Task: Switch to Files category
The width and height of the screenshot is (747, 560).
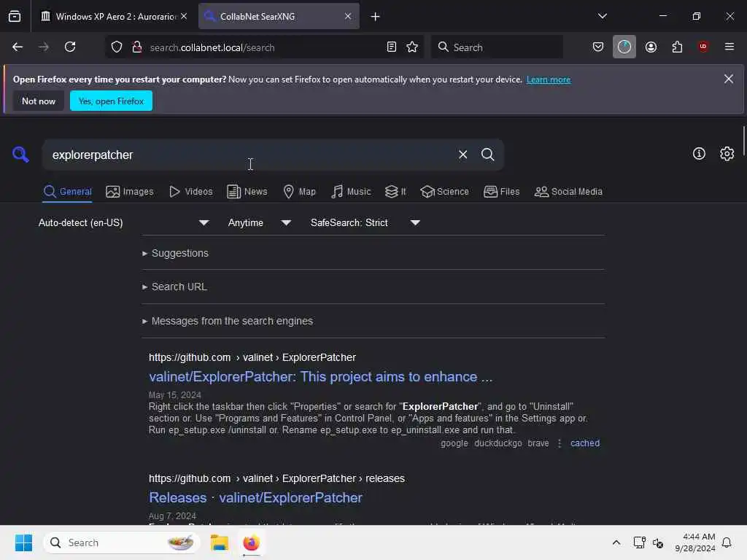Action: (502, 192)
